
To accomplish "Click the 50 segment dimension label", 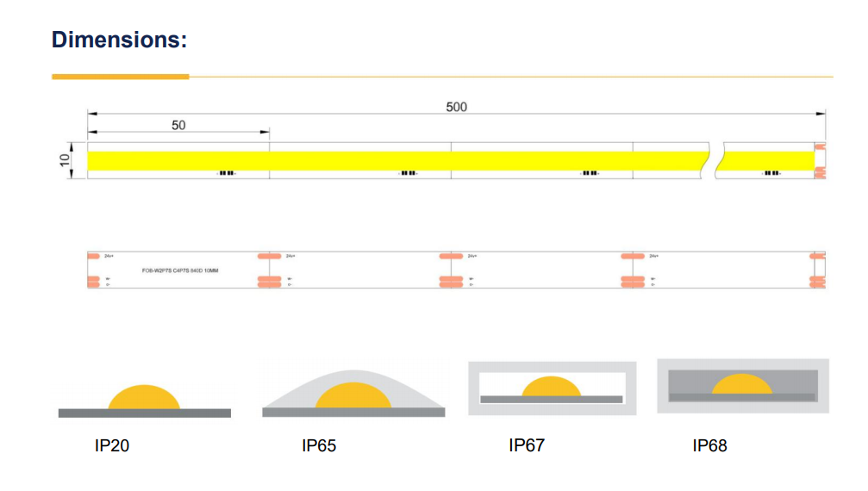I will [x=178, y=126].
